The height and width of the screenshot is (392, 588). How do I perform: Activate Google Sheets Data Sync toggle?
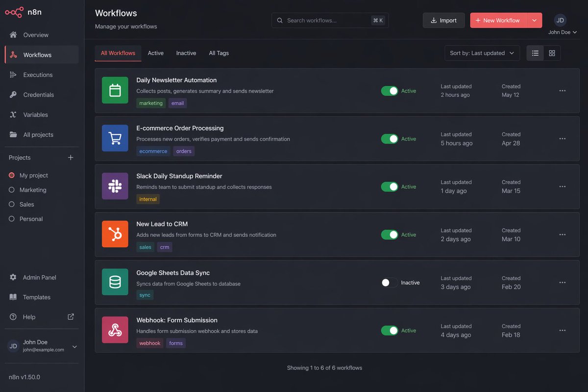click(x=390, y=283)
